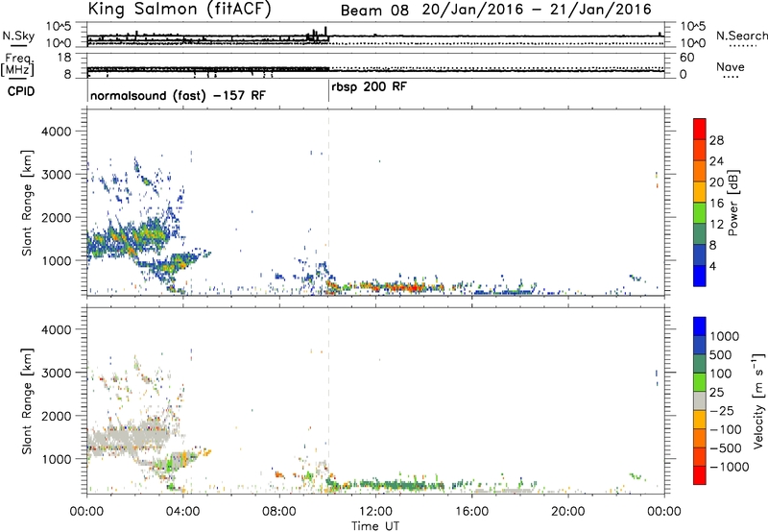
Task: Click the '18' frequency axis tick
Action: 64,58
